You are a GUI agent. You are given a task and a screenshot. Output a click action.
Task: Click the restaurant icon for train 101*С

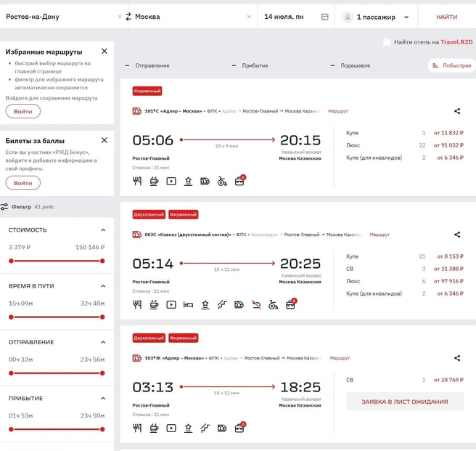(x=137, y=182)
